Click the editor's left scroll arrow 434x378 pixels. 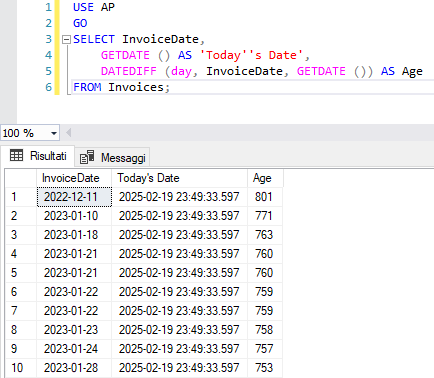69,133
